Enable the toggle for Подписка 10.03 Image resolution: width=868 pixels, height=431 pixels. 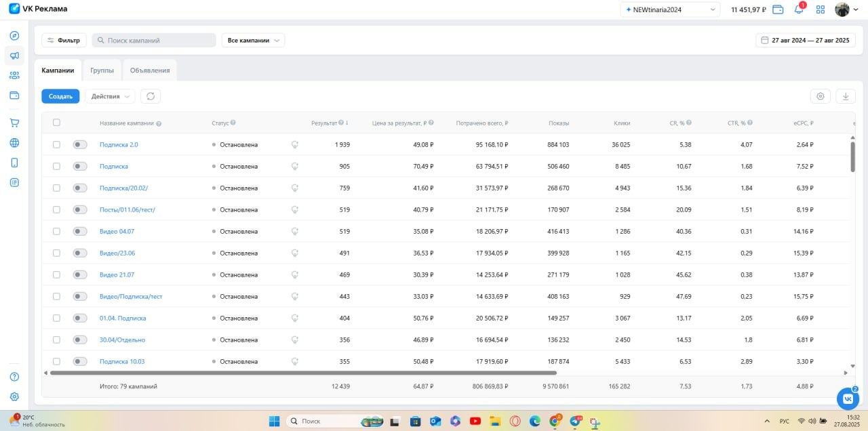click(x=80, y=361)
